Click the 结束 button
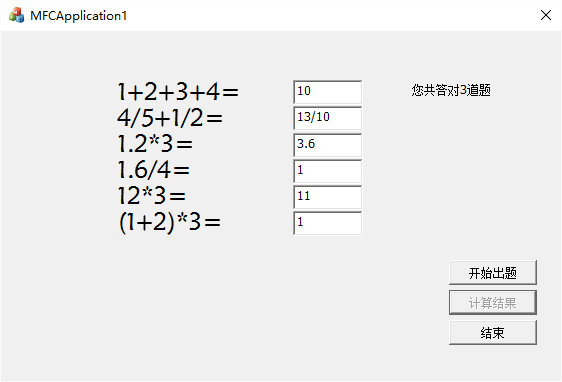This screenshot has width=562, height=382. 493,333
